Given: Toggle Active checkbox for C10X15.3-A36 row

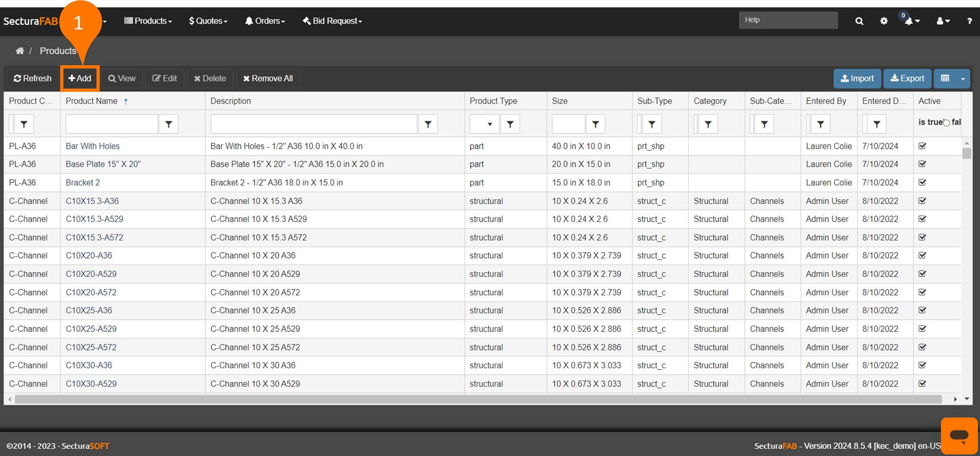Looking at the screenshot, I should tap(922, 201).
